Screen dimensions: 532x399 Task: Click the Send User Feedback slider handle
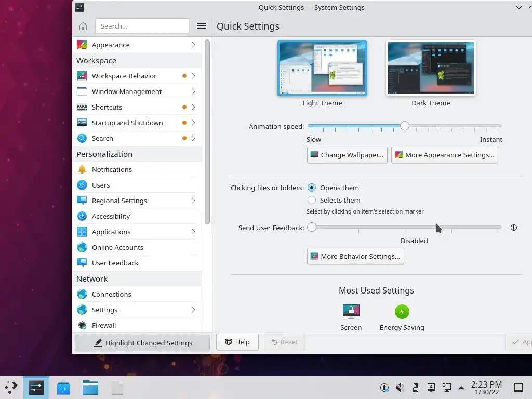pyautogui.click(x=312, y=228)
